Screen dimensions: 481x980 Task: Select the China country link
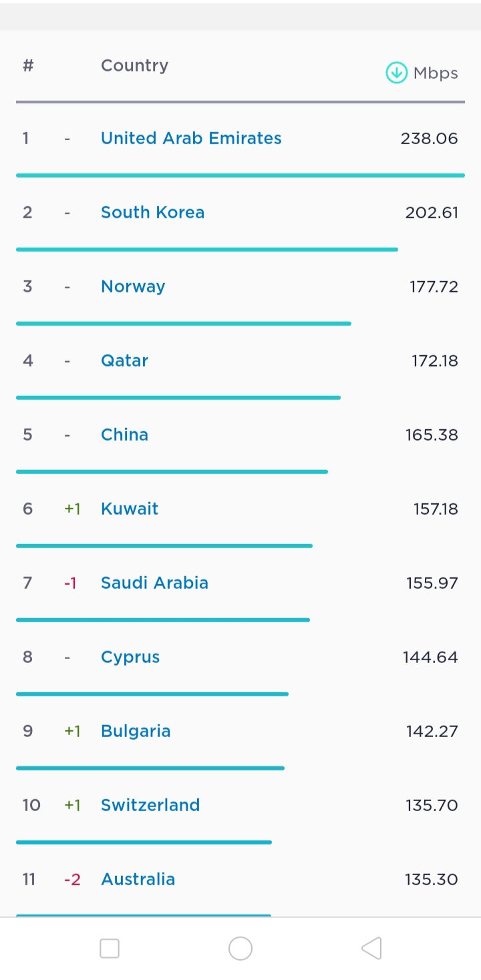click(124, 435)
